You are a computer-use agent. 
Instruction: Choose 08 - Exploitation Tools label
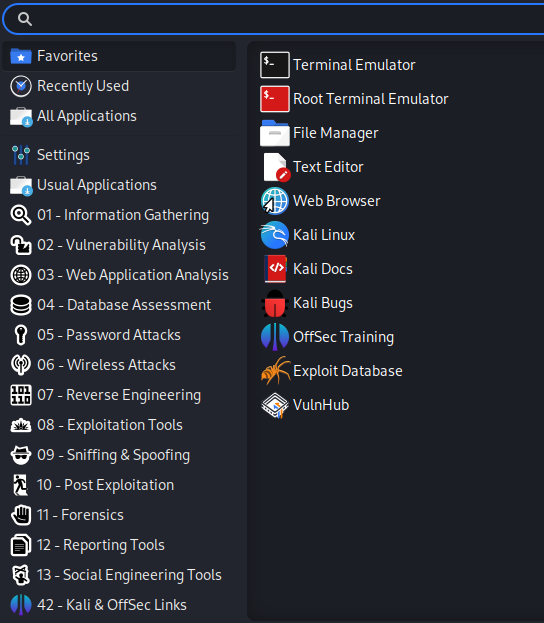tap(110, 425)
